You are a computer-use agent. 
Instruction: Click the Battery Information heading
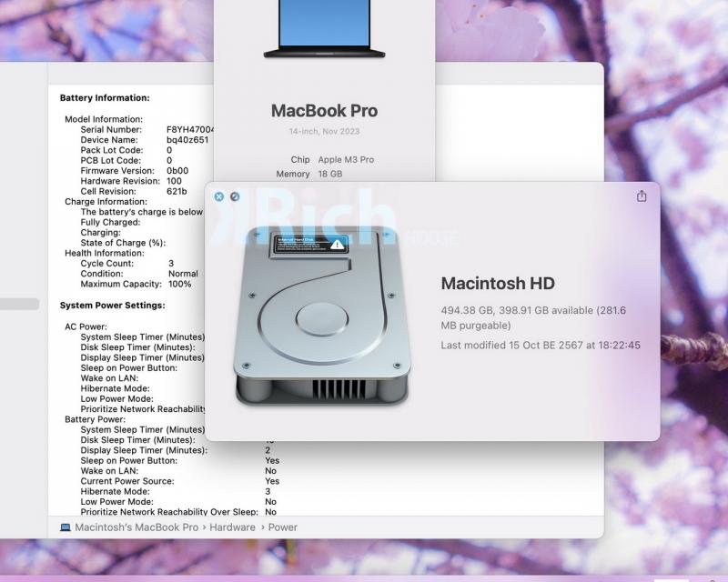(105, 97)
